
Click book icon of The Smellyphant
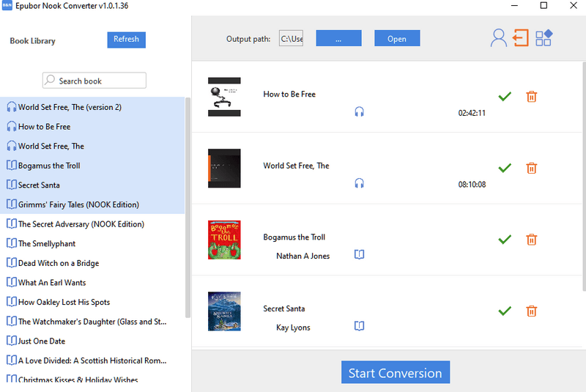coord(12,243)
